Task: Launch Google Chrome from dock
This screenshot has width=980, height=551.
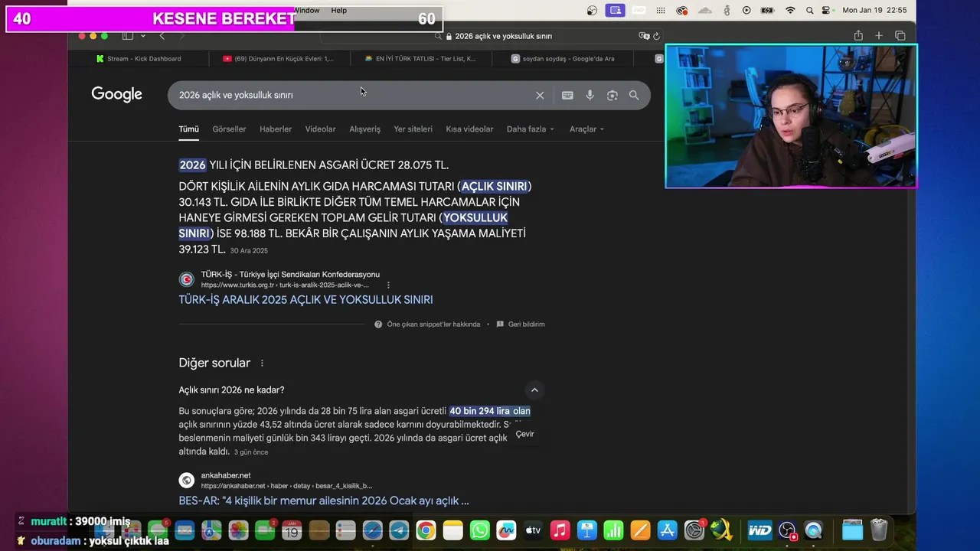Action: point(426,530)
